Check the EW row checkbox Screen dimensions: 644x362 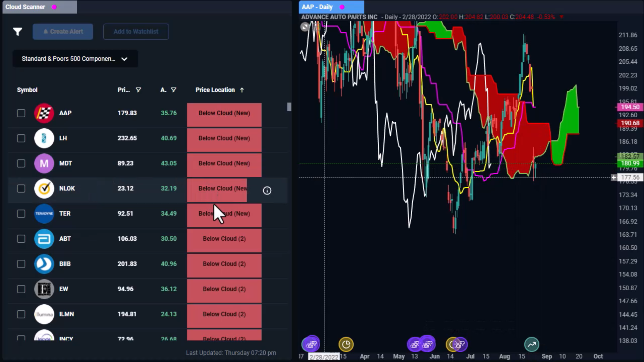[x=21, y=289]
